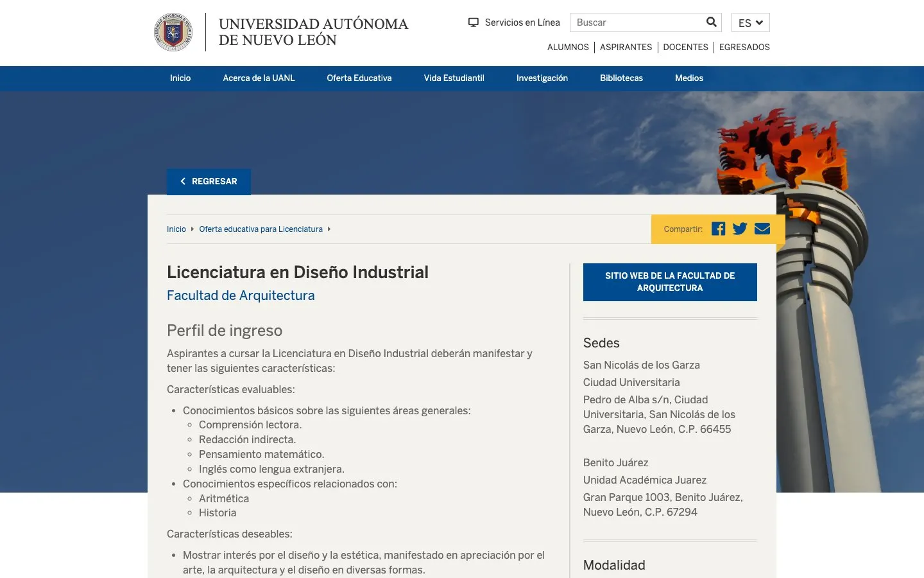Click the San Nicolás de los Garza text
Viewport: 924px width, 578px height.
[642, 365]
